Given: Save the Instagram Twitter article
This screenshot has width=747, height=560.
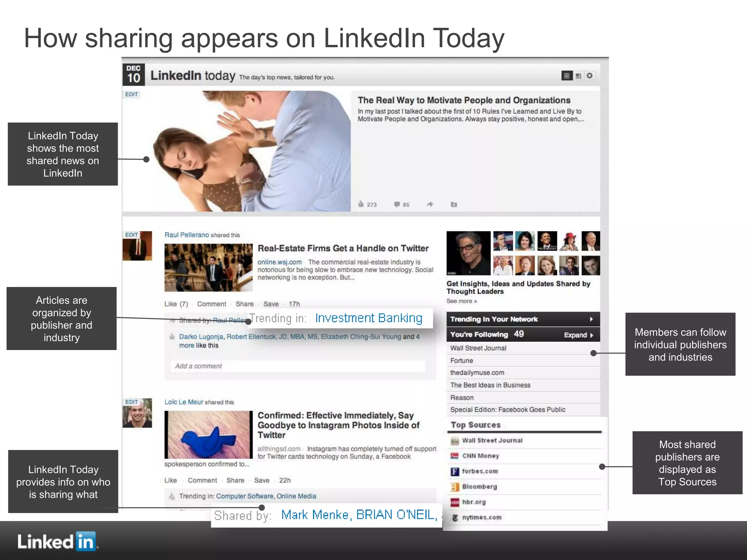Looking at the screenshot, I should [x=262, y=481].
